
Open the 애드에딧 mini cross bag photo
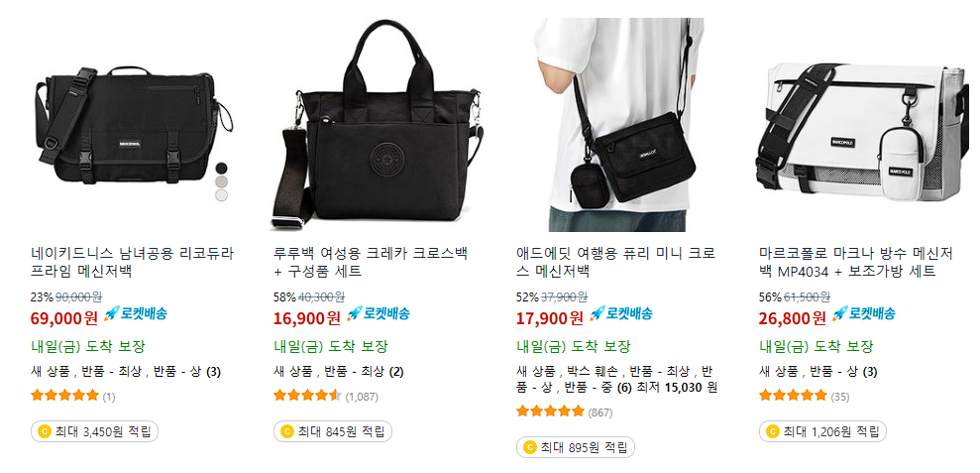pos(622,125)
